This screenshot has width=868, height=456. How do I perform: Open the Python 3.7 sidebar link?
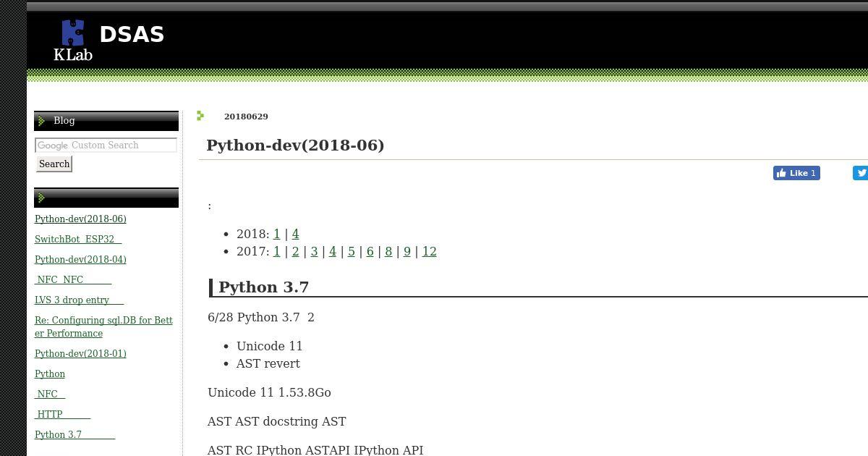coord(75,435)
